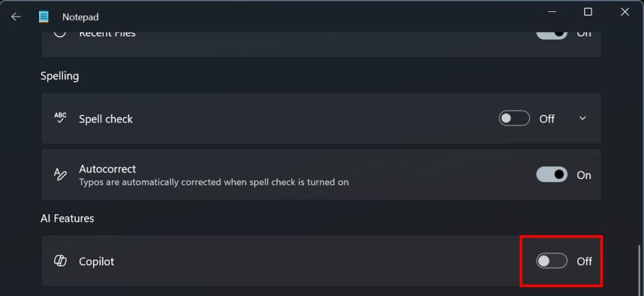Viewport: 644px width, 296px height.
Task: Close the Notepad window
Action: 625,12
